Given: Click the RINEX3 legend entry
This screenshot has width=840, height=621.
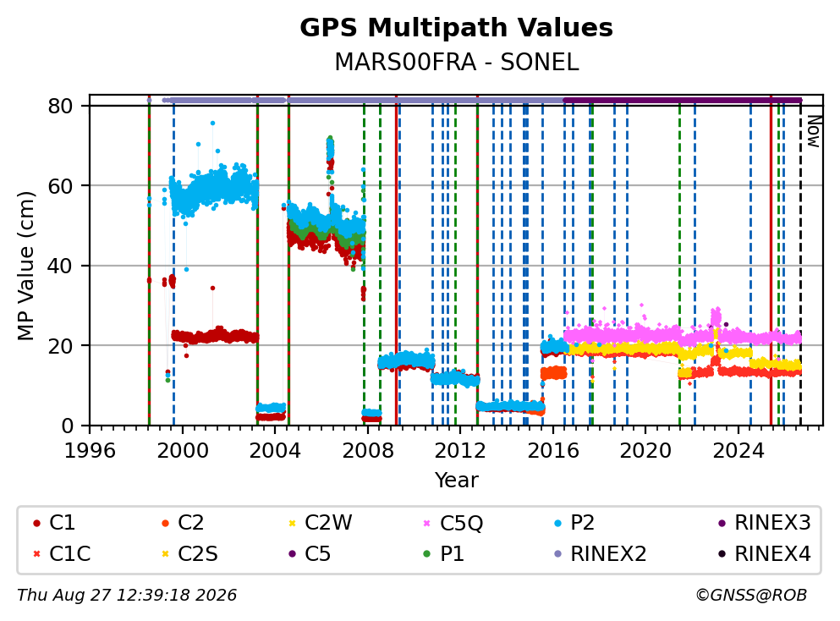Looking at the screenshot, I should (765, 522).
